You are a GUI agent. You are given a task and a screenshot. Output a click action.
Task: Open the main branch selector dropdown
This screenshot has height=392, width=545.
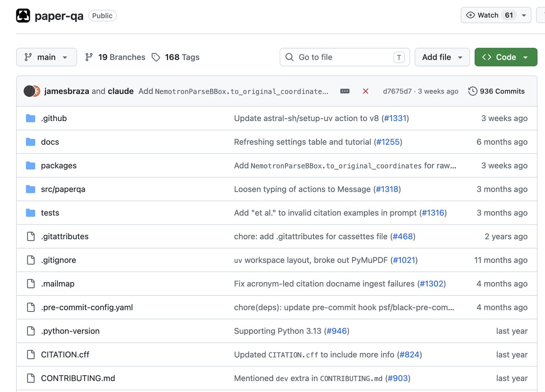tap(47, 57)
